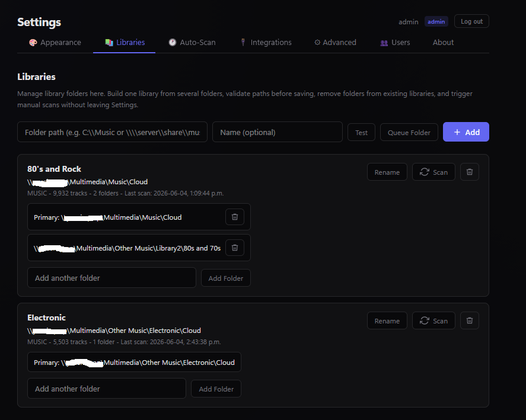This screenshot has height=420, width=526.
Task: Scan the 80's and Rock library
Action: tap(433, 172)
